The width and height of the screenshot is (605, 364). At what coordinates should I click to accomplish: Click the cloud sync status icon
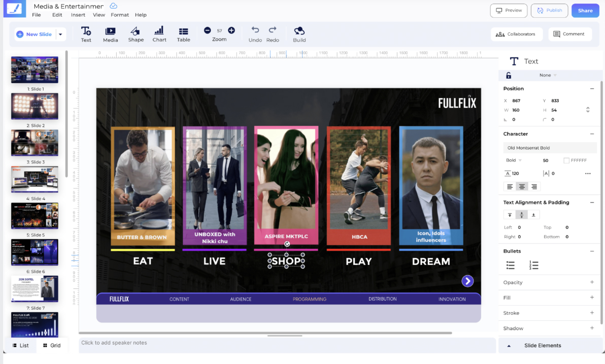114,6
